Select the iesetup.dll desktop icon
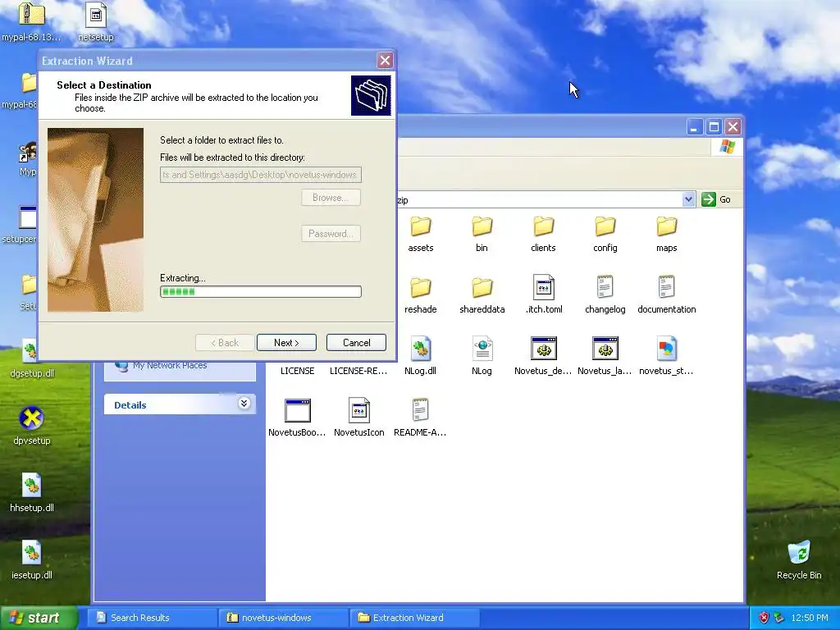This screenshot has height=630, width=840. 32,559
